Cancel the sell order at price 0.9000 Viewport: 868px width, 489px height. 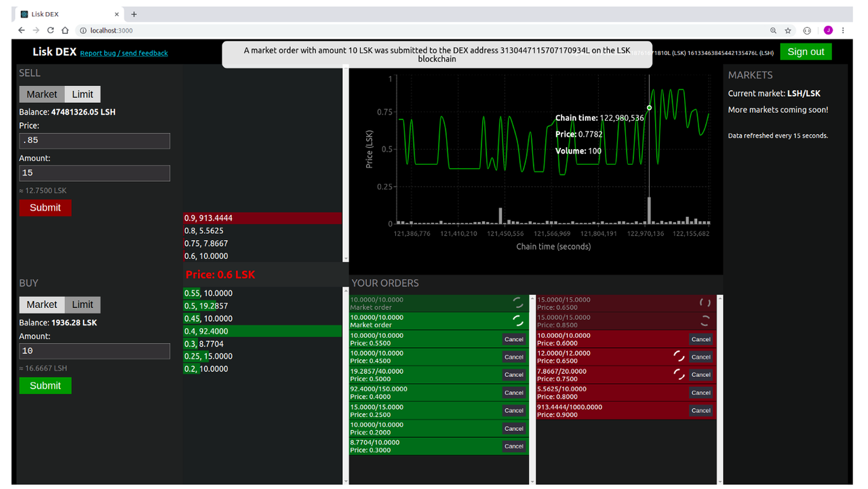click(701, 410)
